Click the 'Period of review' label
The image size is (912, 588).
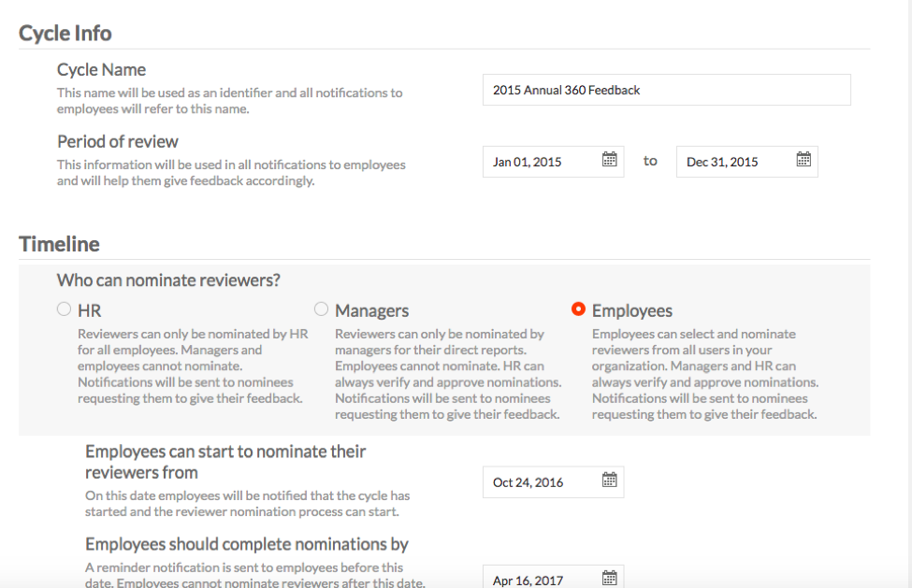pyautogui.click(x=118, y=142)
